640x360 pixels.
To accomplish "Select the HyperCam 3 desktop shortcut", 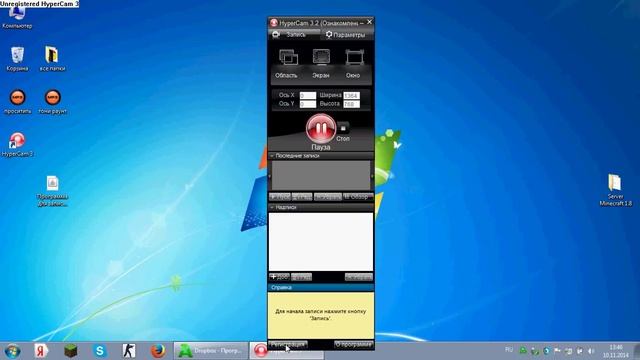I will click(x=17, y=144).
